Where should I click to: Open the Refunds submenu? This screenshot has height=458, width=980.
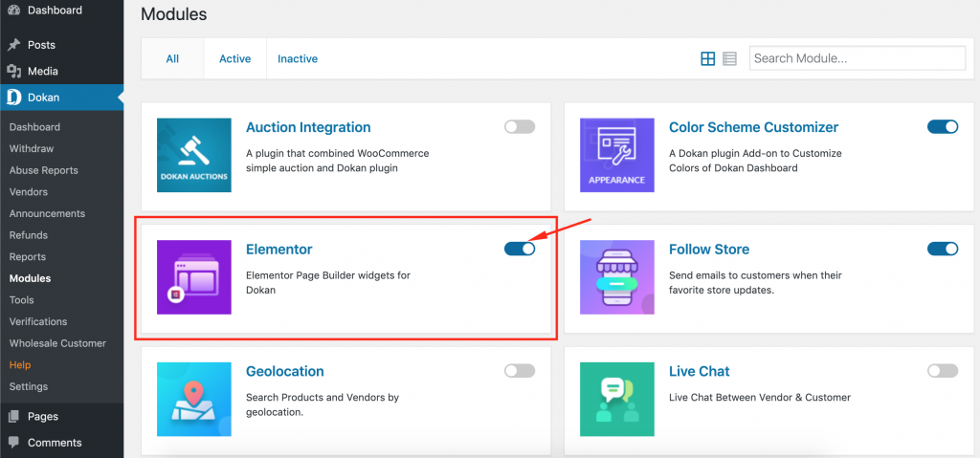[29, 235]
